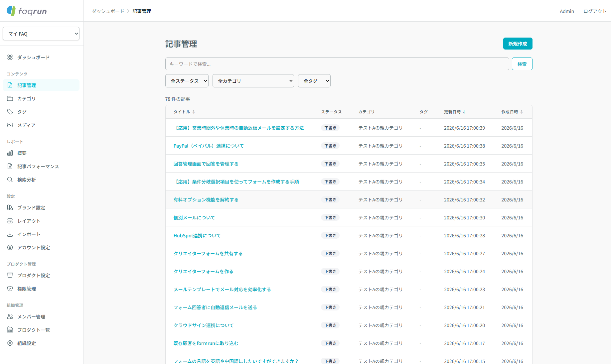Open article HubSpot連携について
Viewport: 611px width, 364px height.
pyautogui.click(x=197, y=235)
